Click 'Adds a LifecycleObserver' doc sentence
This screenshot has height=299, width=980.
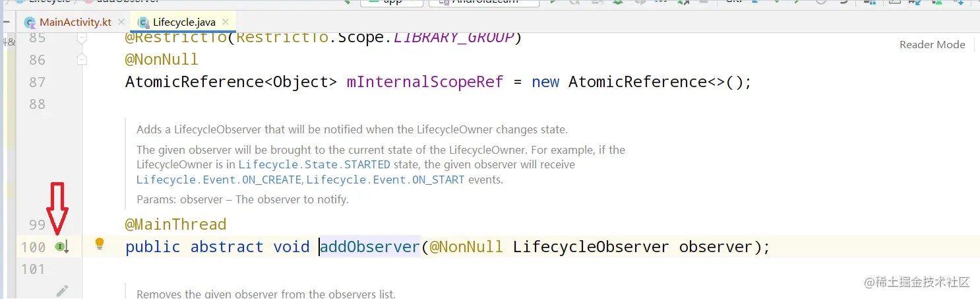352,130
